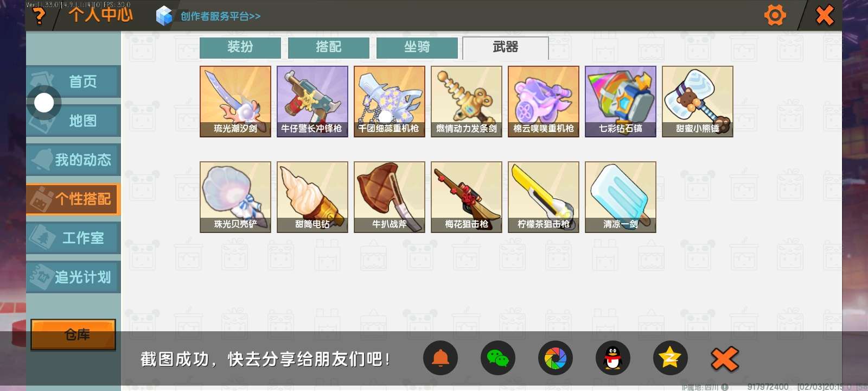Click the orange question mark help icon
The image size is (868, 391).
click(39, 16)
